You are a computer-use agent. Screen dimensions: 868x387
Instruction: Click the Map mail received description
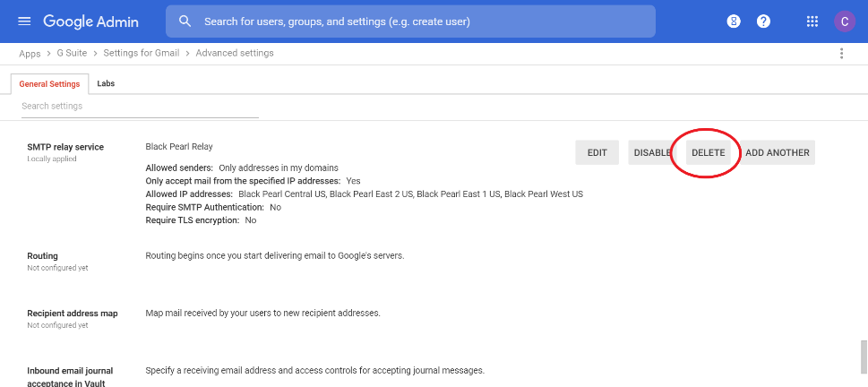coord(263,314)
